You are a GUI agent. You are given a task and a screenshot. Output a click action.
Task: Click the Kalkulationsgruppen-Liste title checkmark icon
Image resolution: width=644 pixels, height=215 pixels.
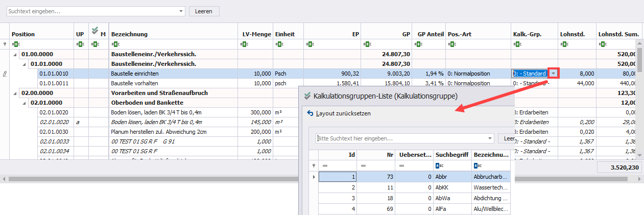(x=307, y=95)
